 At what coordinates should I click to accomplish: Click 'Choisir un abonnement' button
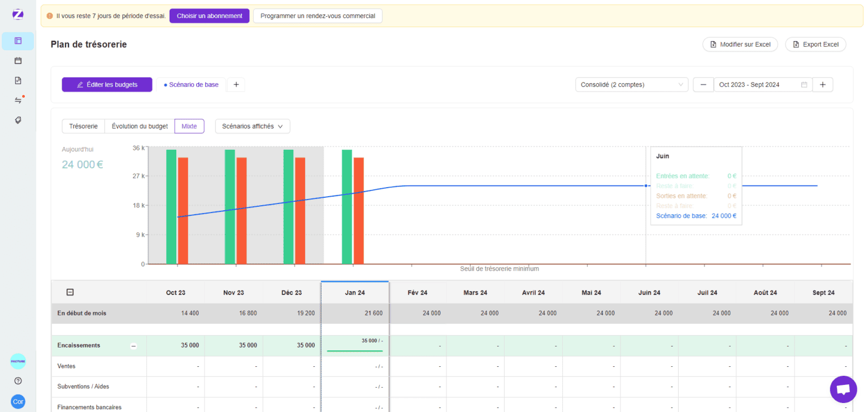(209, 16)
